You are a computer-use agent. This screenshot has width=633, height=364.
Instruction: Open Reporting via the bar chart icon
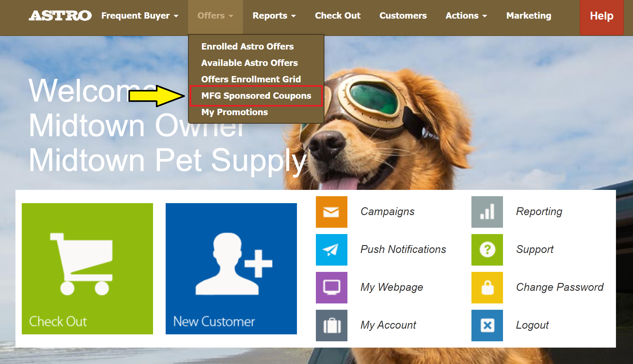pyautogui.click(x=487, y=212)
